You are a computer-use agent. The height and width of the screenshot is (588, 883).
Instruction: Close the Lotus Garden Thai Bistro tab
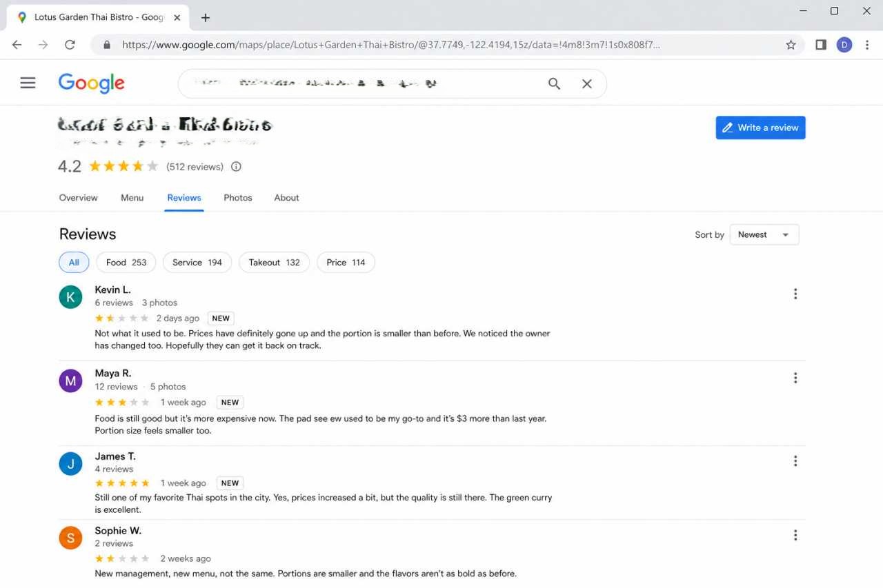point(177,18)
